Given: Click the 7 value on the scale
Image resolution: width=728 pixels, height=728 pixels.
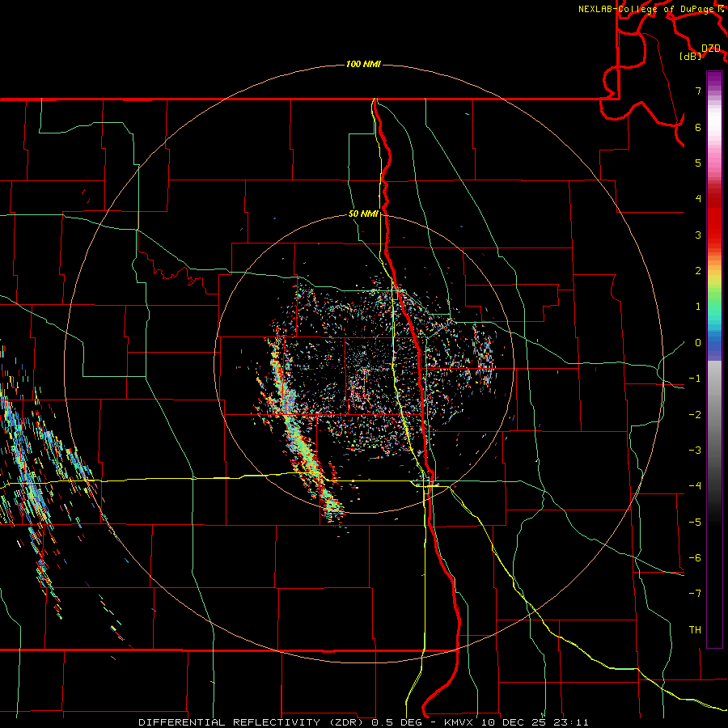Looking at the screenshot, I should (698, 91).
